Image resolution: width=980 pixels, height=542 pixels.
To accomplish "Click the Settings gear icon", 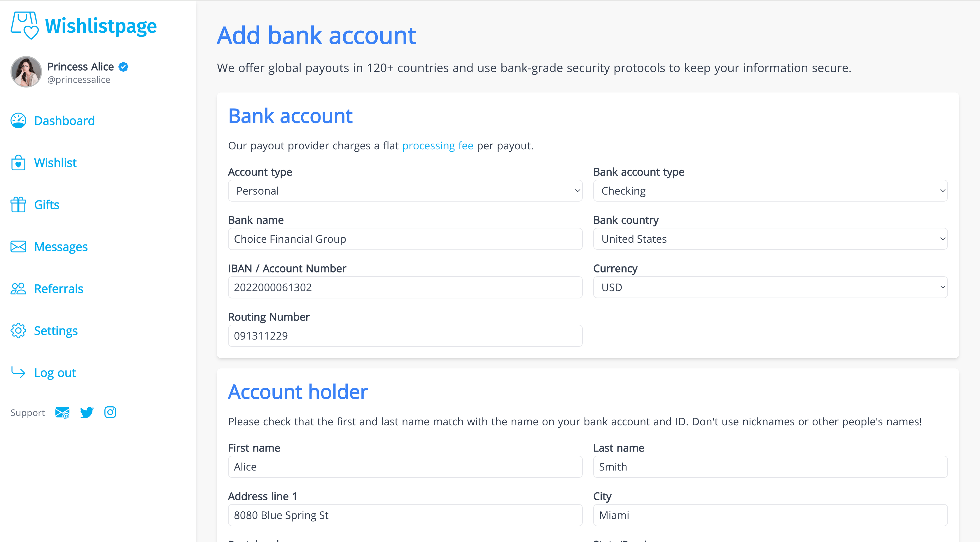I will (18, 331).
